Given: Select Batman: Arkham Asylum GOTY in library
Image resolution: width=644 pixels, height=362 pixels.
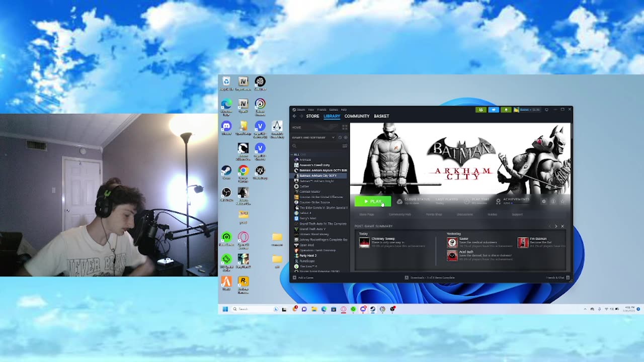Looking at the screenshot, I should [x=320, y=170].
